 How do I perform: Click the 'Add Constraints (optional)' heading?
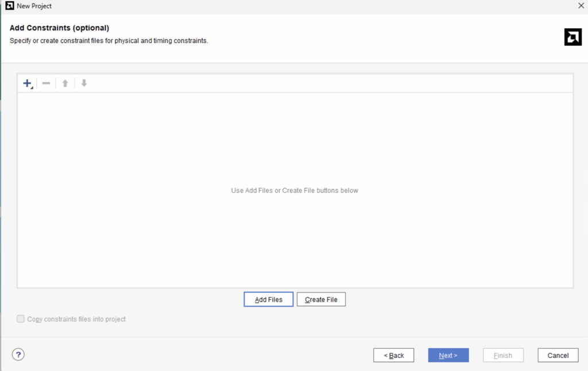click(x=59, y=28)
